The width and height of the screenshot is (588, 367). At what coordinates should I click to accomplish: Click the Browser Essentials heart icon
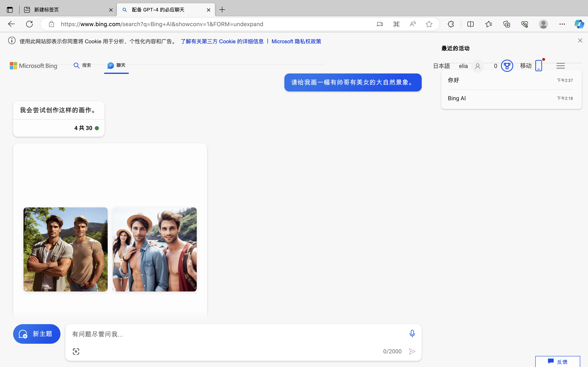coord(525,24)
